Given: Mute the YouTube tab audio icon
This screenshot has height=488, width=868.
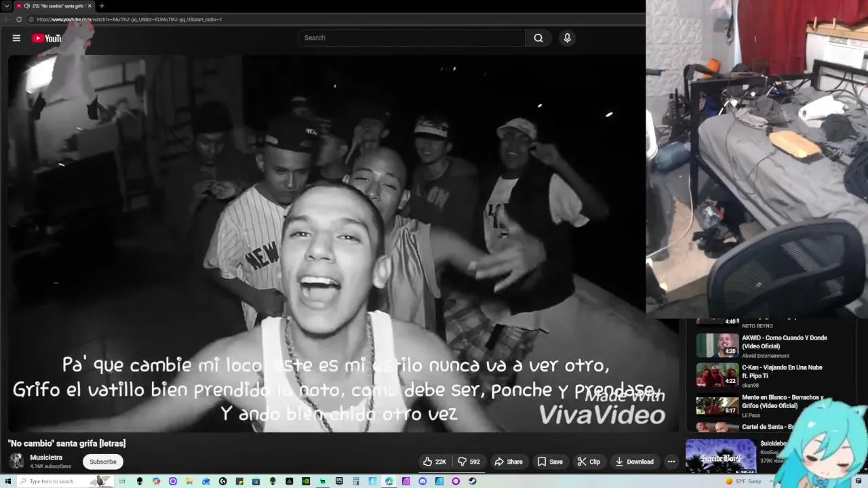Looking at the screenshot, I should point(27,6).
